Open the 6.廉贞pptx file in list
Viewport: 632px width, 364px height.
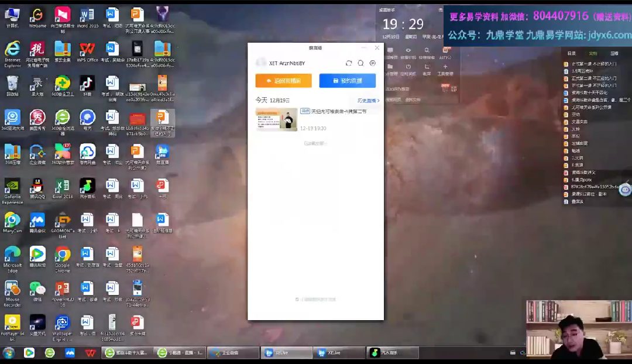pyautogui.click(x=581, y=180)
